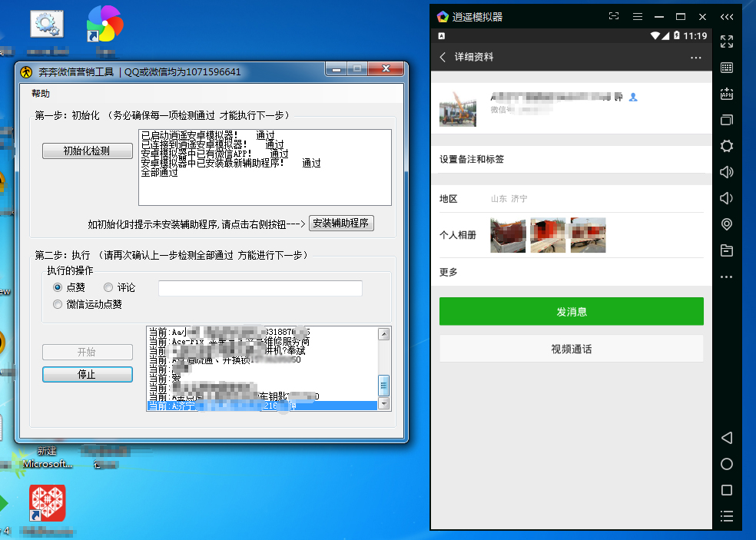Viewport: 756px width, 540px height.
Task: Click the emulator title bar screenshot icon
Action: click(614, 16)
